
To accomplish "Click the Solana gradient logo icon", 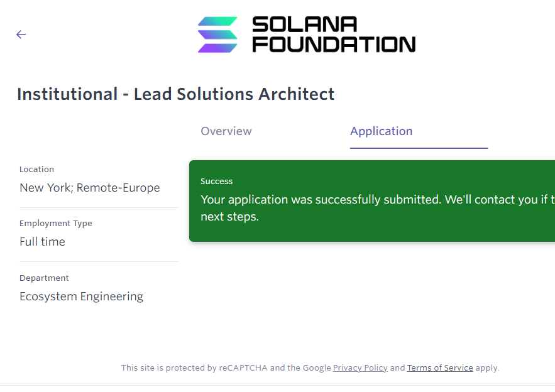I will pos(217,35).
